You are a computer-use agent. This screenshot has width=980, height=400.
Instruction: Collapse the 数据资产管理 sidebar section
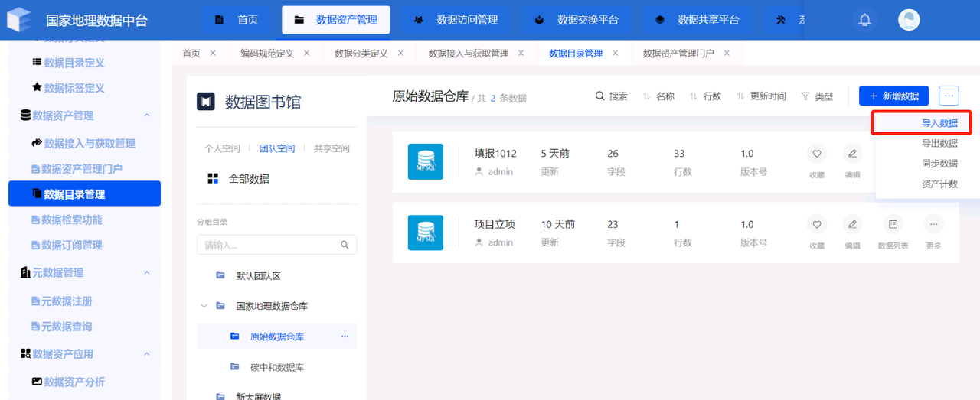point(146,115)
